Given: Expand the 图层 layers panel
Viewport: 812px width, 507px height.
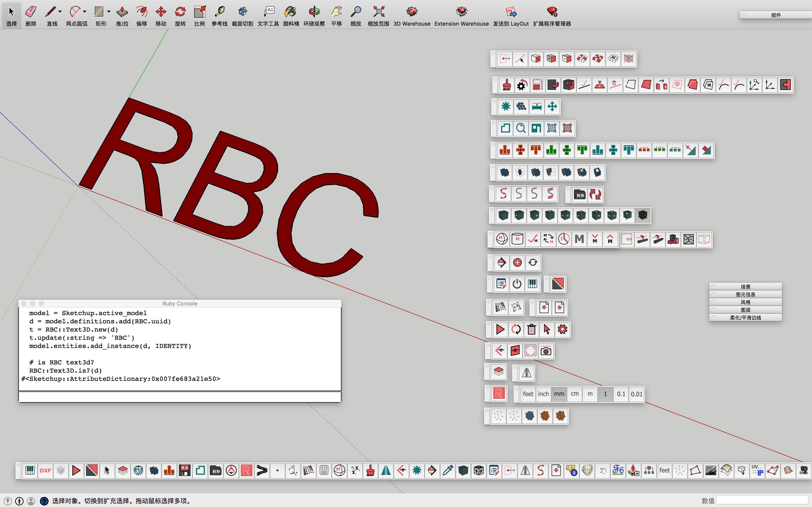Looking at the screenshot, I should click(746, 310).
